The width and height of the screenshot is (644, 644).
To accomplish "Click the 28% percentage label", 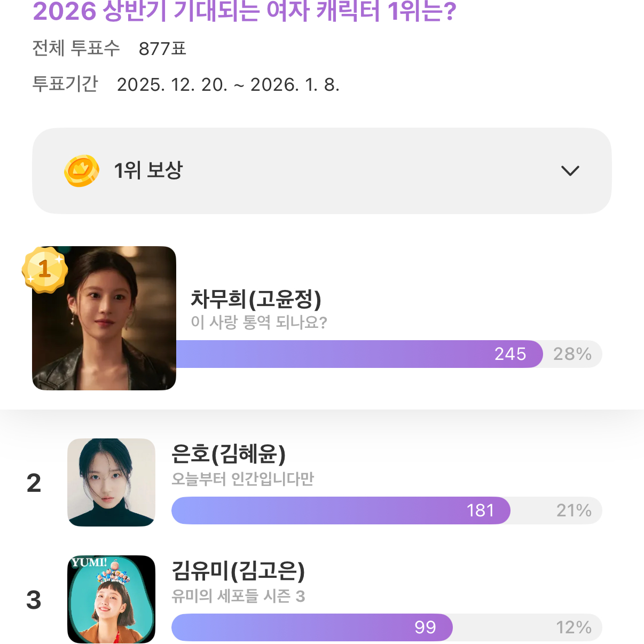I will (x=572, y=354).
